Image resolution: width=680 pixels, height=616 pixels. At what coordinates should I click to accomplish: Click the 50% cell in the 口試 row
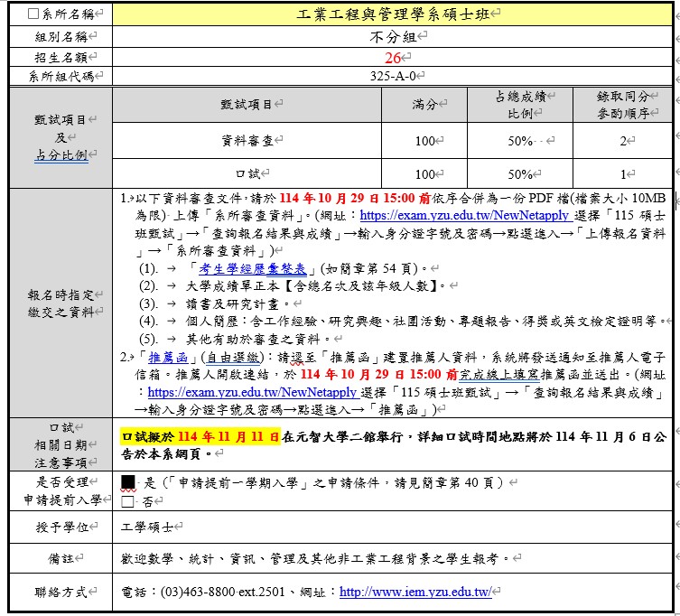click(520, 174)
